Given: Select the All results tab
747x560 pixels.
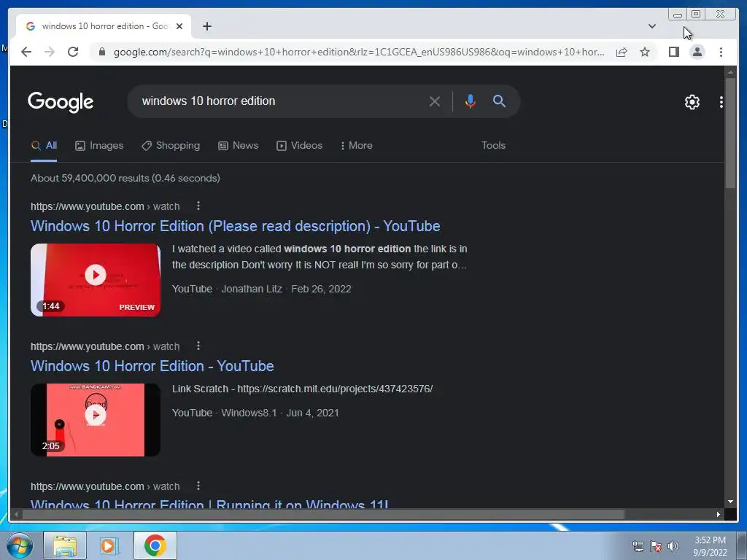Looking at the screenshot, I should (x=44, y=146).
